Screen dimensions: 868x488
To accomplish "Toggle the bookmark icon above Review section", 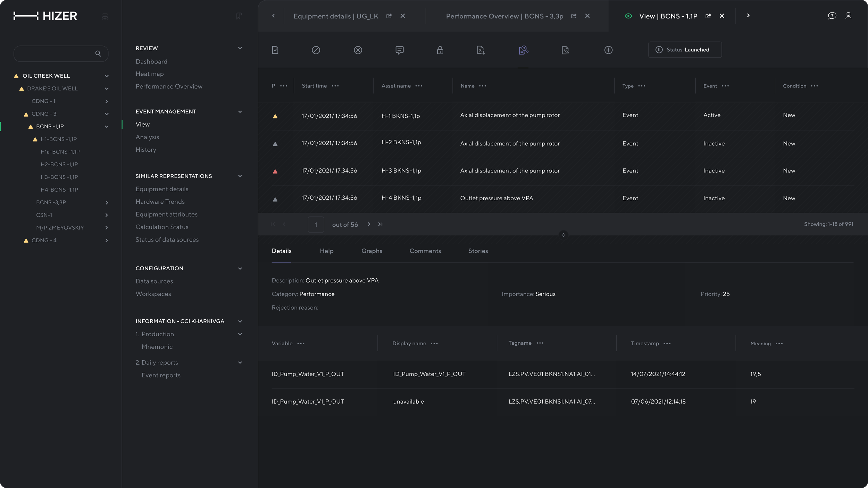I will 239,16.
